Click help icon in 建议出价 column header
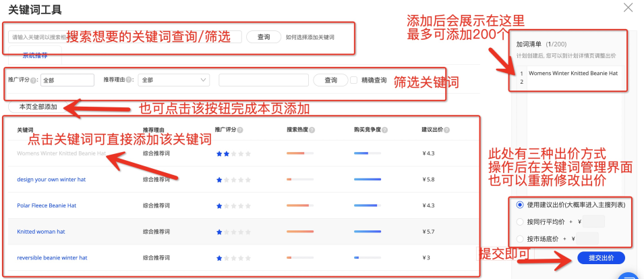The width and height of the screenshot is (644, 279). (446, 129)
